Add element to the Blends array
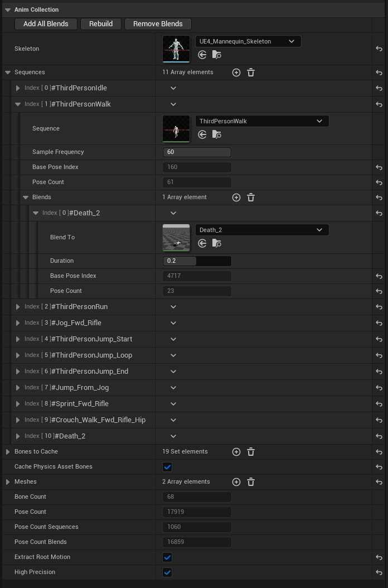This screenshot has height=588, width=388. click(236, 197)
